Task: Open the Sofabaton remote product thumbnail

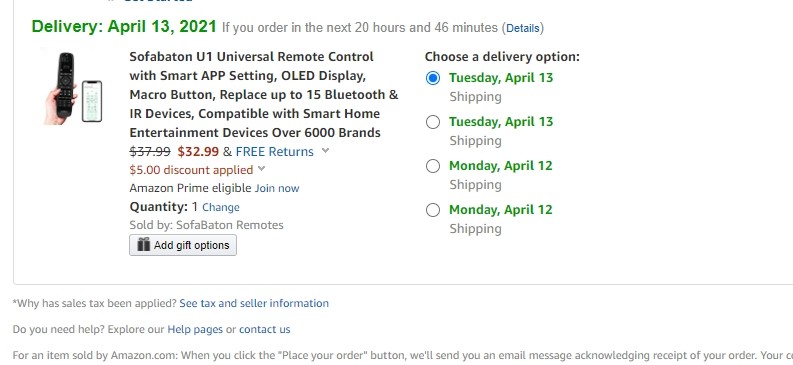Action: click(73, 87)
